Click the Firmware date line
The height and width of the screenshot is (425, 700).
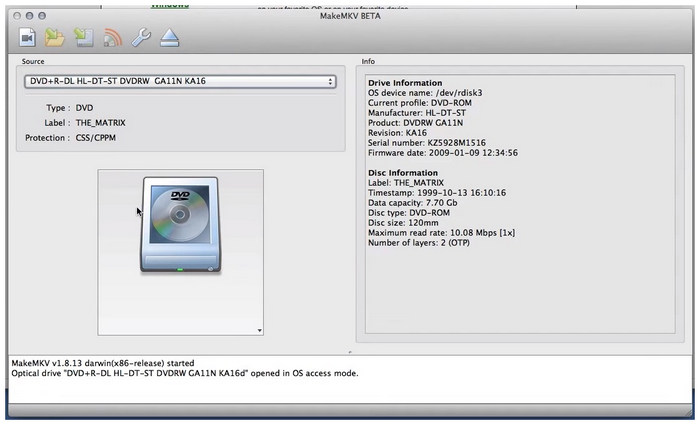click(443, 153)
